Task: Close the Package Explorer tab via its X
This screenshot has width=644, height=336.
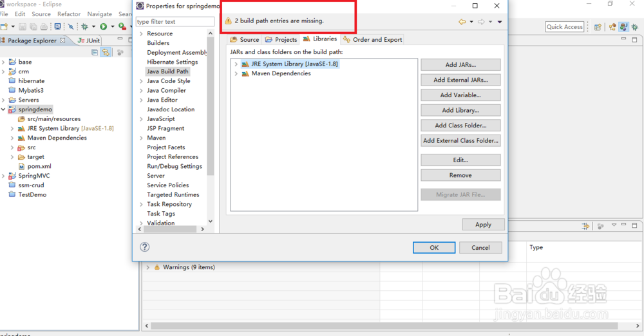Action: 62,41
